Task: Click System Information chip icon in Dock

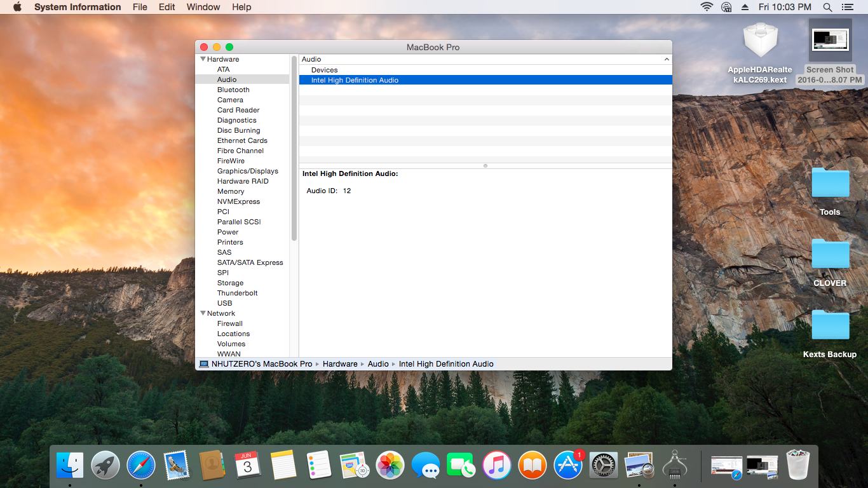Action: click(x=675, y=465)
